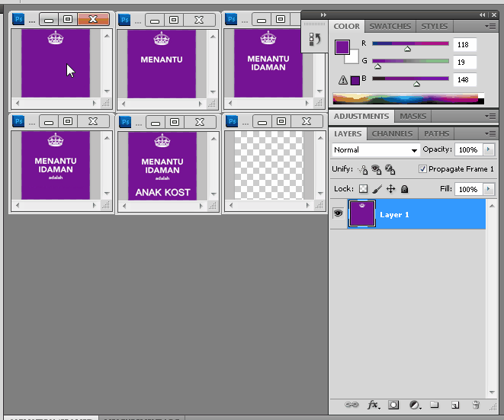Click the MENANTU-only document canvas
504x420 pixels.
pos(162,64)
